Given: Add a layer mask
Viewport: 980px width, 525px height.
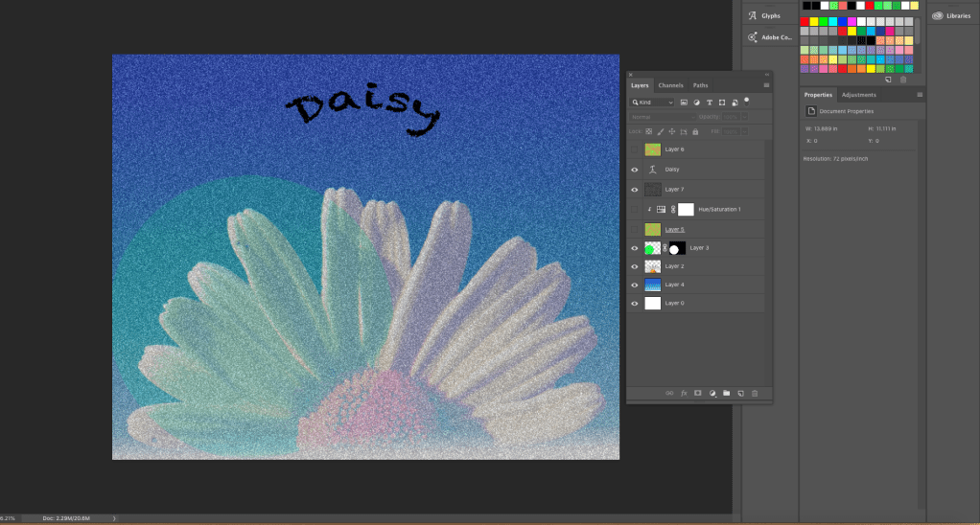Looking at the screenshot, I should click(698, 393).
